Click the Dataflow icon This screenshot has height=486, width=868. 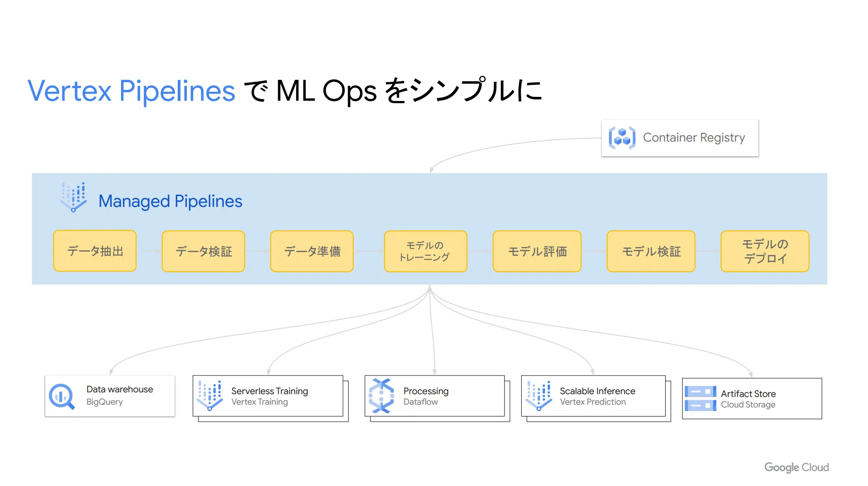point(381,396)
